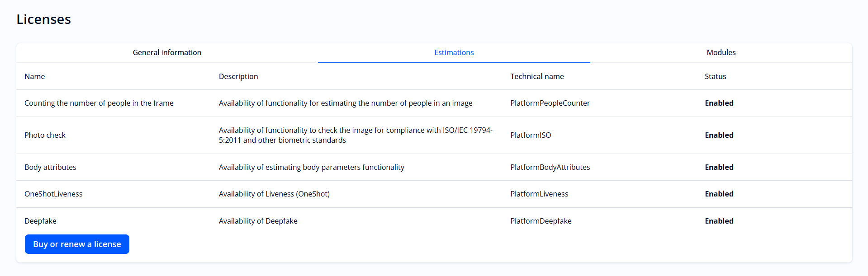868x276 pixels.
Task: Click the Technical name column header
Action: click(x=537, y=76)
